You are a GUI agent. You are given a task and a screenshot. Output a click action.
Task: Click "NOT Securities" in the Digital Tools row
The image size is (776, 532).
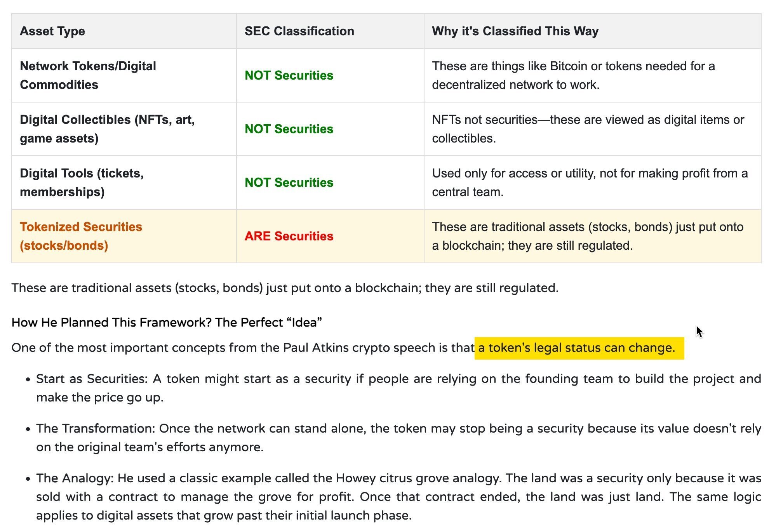pos(289,183)
